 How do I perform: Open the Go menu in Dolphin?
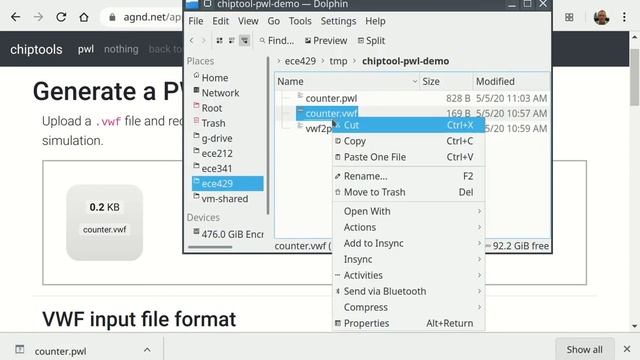273,21
